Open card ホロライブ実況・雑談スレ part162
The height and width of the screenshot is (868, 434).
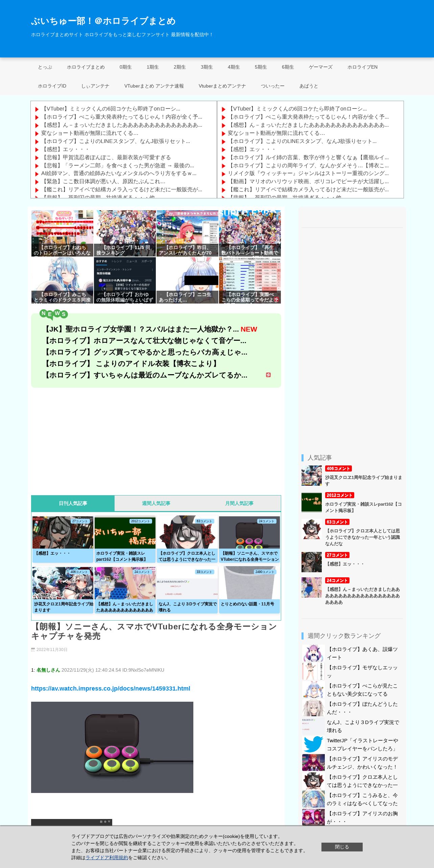125,539
